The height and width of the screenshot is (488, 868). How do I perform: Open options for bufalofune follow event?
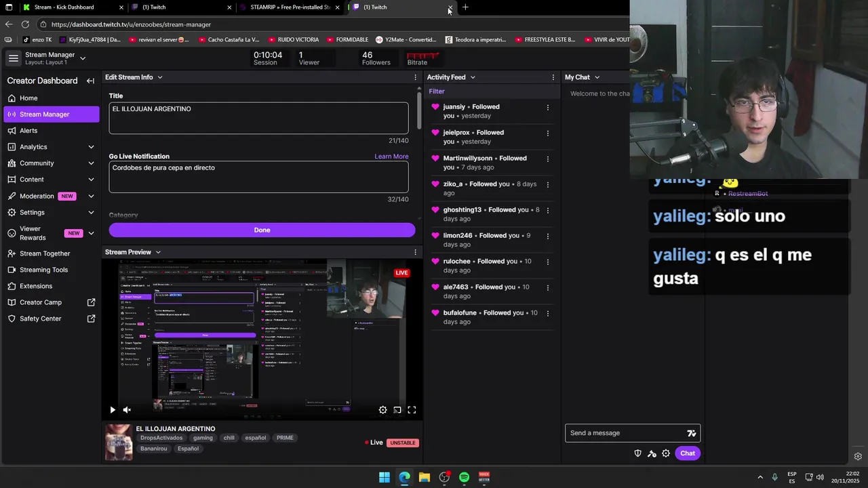click(548, 313)
